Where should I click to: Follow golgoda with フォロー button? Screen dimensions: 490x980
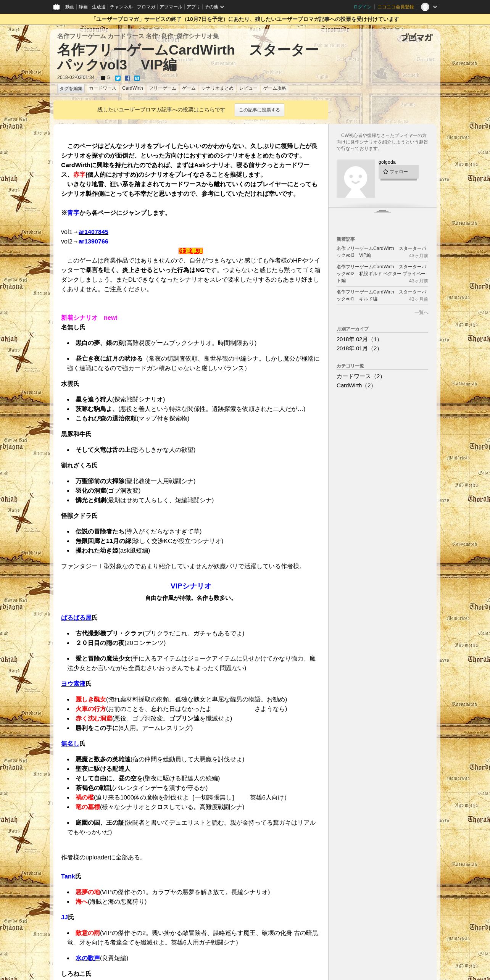(x=398, y=172)
